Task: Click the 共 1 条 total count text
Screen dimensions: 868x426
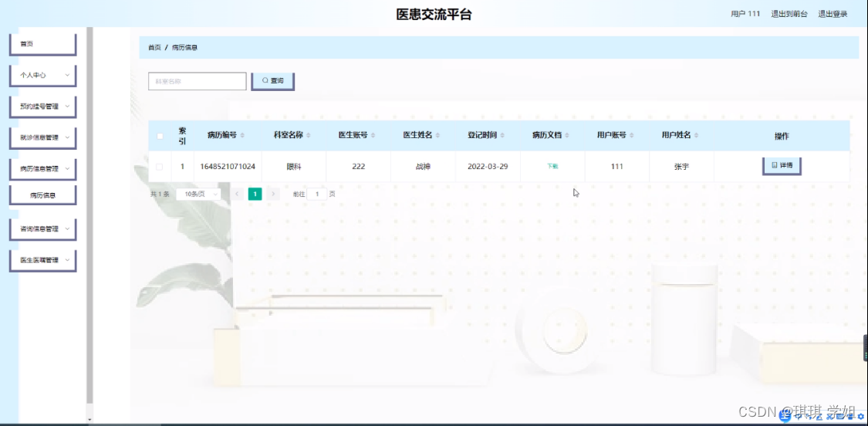Action: (x=160, y=194)
